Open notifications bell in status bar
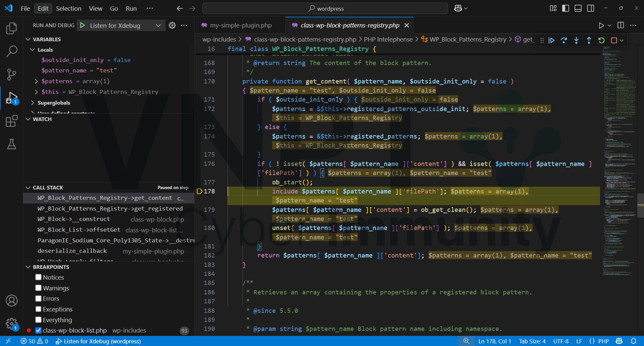Viewport: 644px width, 346px height. coord(634,341)
